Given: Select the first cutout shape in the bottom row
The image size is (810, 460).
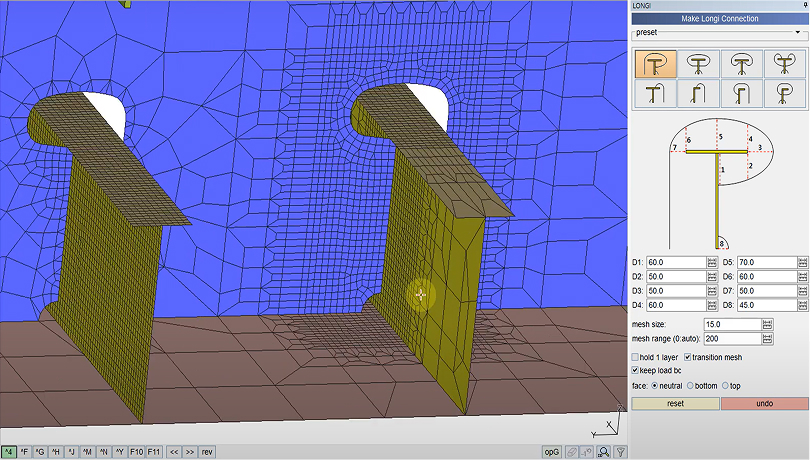Looking at the screenshot, I should tap(654, 93).
